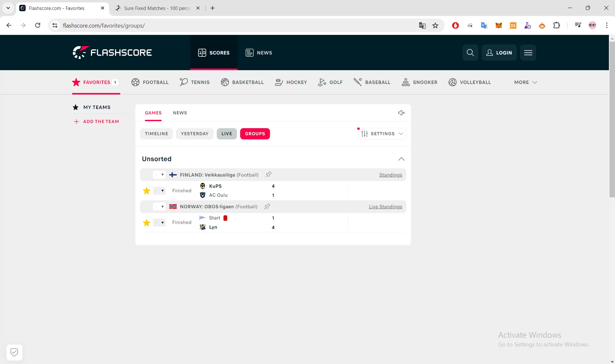Open Norway OBOS-ligaen Live Standings link
Screen dimensions: 615x364
coord(385,207)
